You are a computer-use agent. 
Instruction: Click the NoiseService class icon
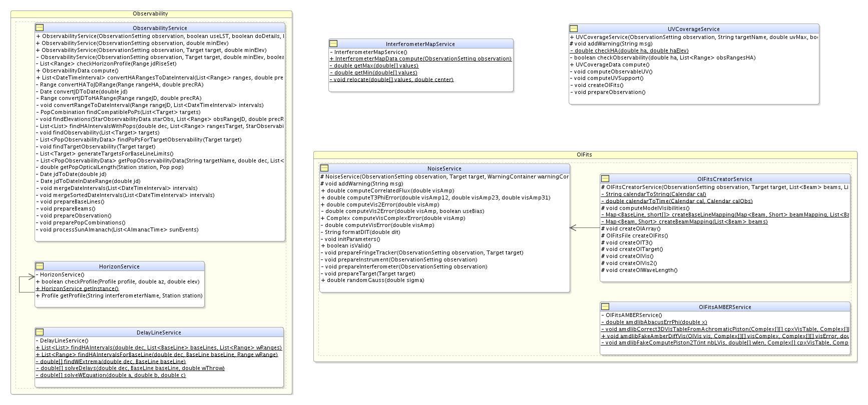324,168
